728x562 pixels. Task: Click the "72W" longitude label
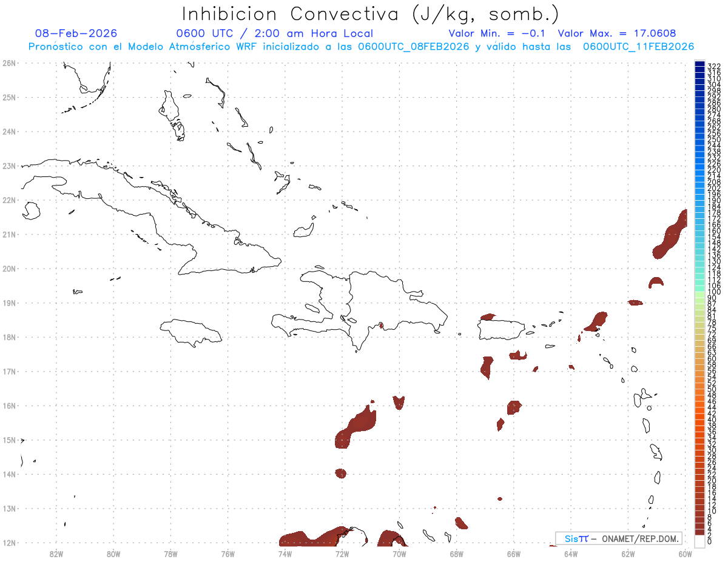coord(342,553)
